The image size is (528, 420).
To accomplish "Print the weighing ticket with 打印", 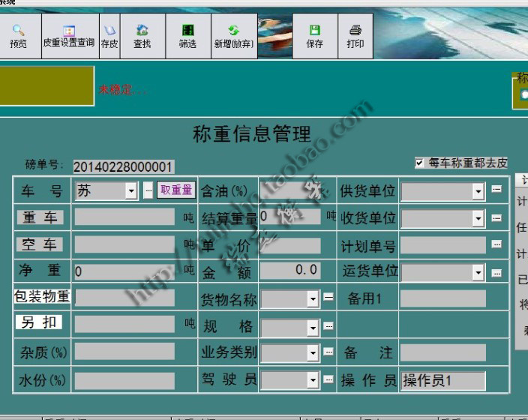I will pos(355,36).
